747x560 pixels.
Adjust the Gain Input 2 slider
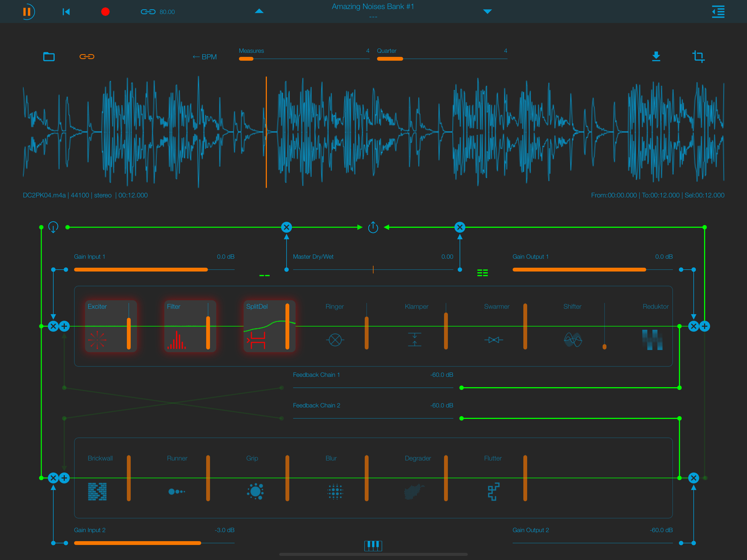point(154,543)
